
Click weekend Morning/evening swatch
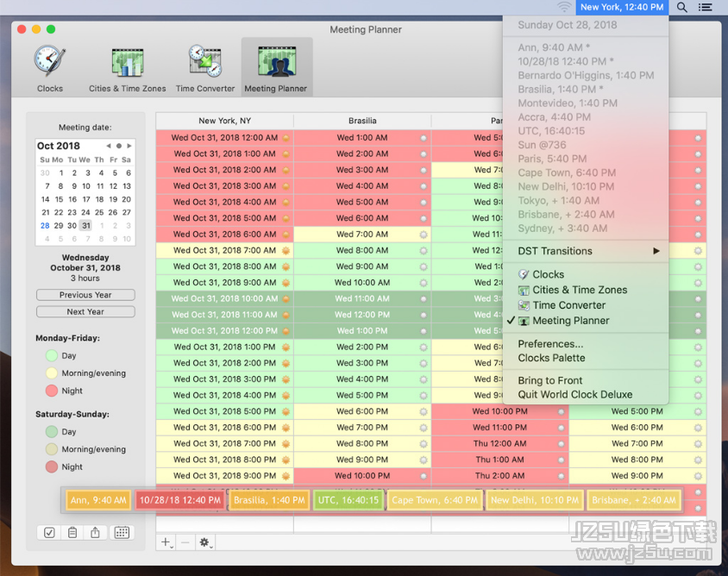pyautogui.click(x=52, y=449)
